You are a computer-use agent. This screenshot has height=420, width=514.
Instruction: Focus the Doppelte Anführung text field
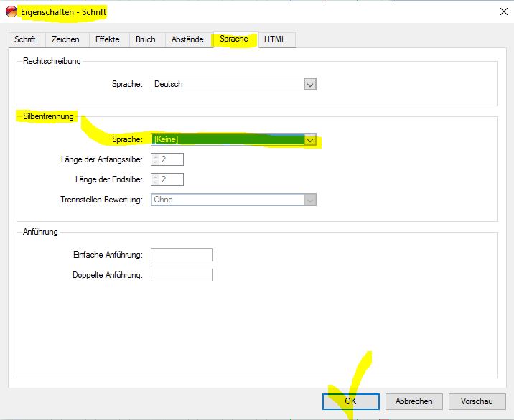(x=182, y=275)
